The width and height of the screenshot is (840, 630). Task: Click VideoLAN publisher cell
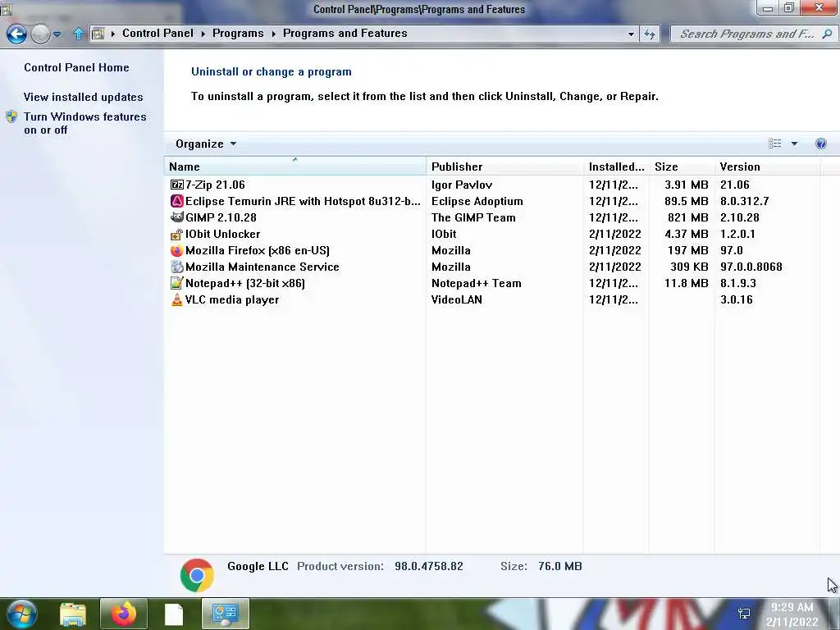(x=457, y=300)
